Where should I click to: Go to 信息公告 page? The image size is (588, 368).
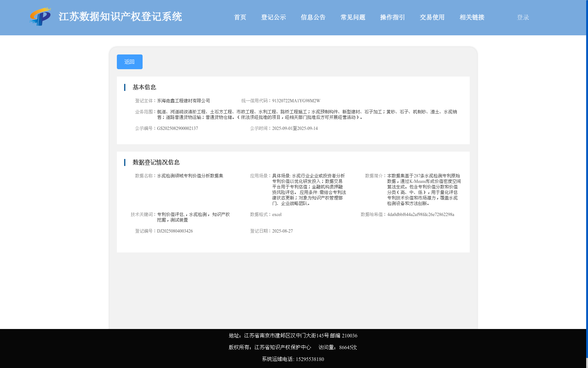point(313,17)
